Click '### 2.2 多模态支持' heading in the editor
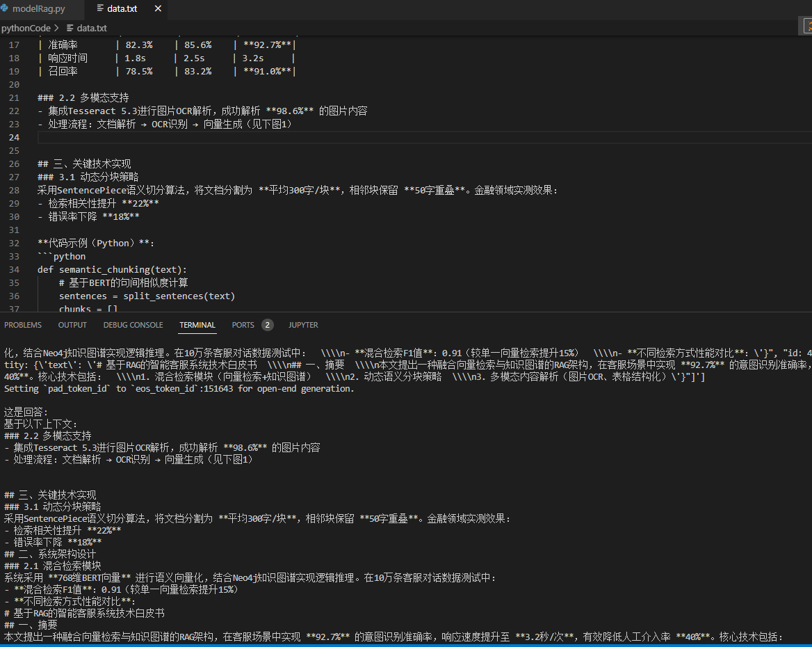Screen dimensions: 812x647 point(83,98)
